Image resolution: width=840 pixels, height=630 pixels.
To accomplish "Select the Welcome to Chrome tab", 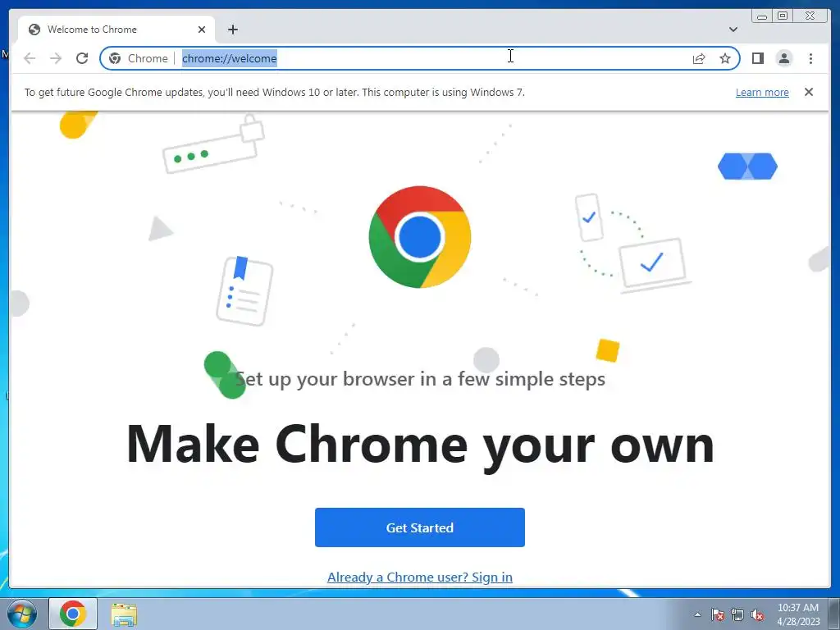I will [116, 30].
